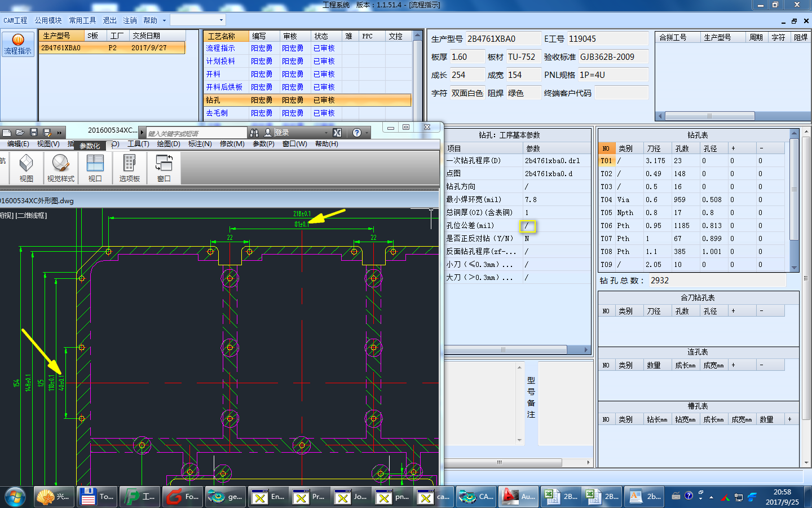Open the 视图 ribbon panel
Image resolution: width=812 pixels, height=508 pixels.
[x=26, y=169]
